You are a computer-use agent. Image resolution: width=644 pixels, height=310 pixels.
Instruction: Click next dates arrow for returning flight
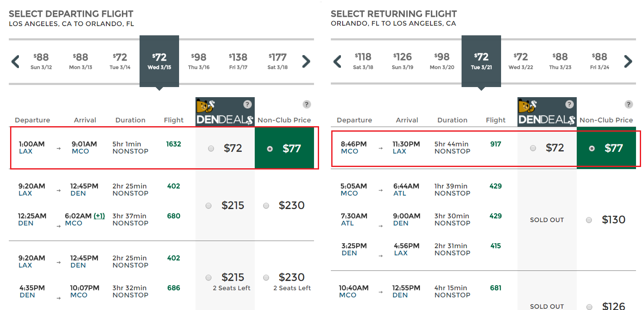(x=628, y=61)
